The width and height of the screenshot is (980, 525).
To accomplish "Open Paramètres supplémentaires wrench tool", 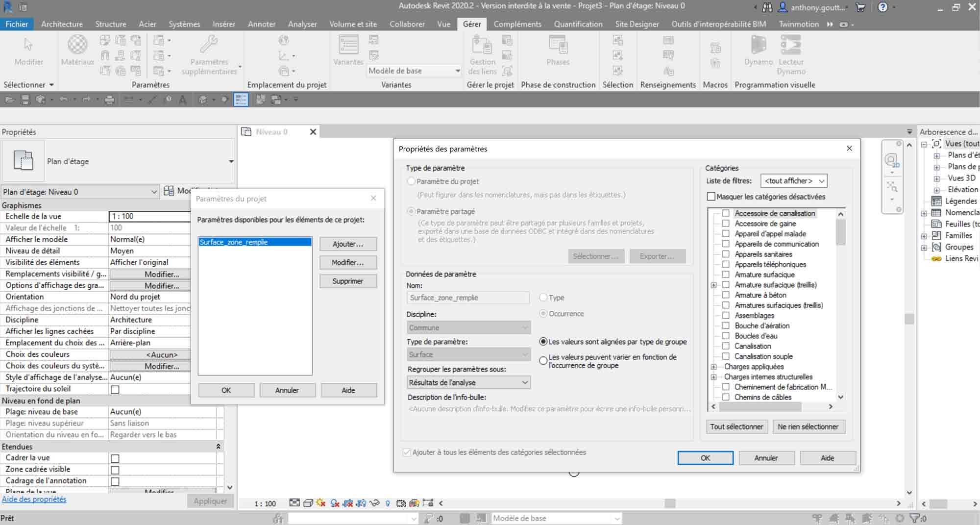I will tap(209, 54).
